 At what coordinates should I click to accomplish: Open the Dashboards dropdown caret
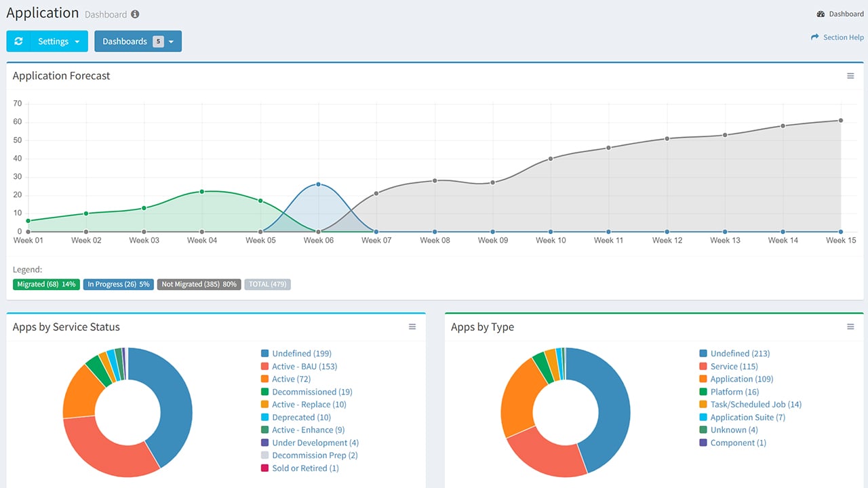point(171,42)
